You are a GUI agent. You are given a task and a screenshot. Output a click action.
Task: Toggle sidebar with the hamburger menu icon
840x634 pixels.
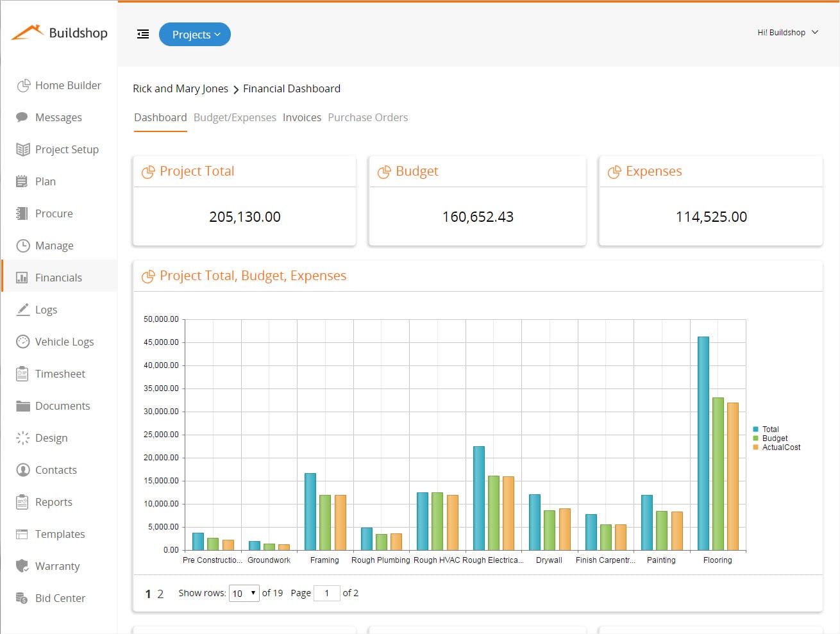(x=143, y=34)
